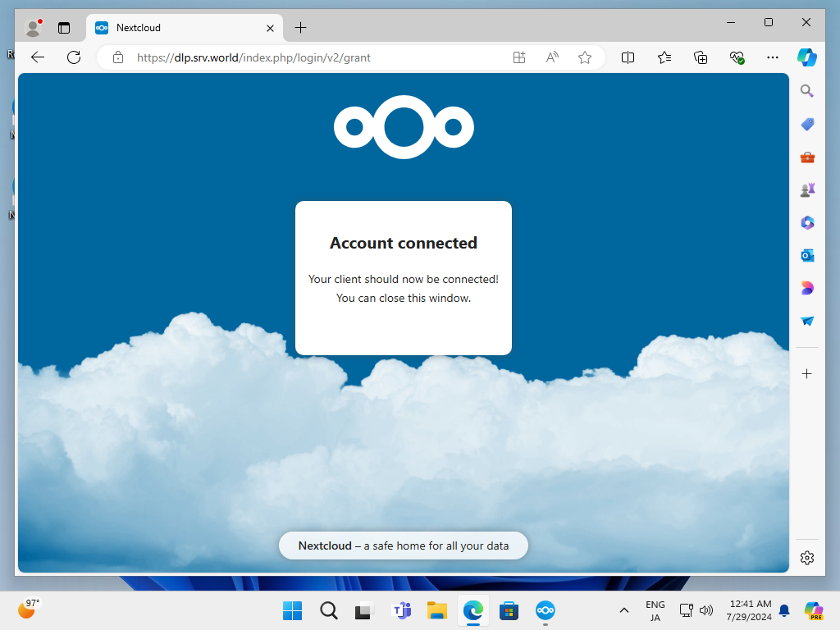
Task: Activate Read aloud icon
Action: 552,57
